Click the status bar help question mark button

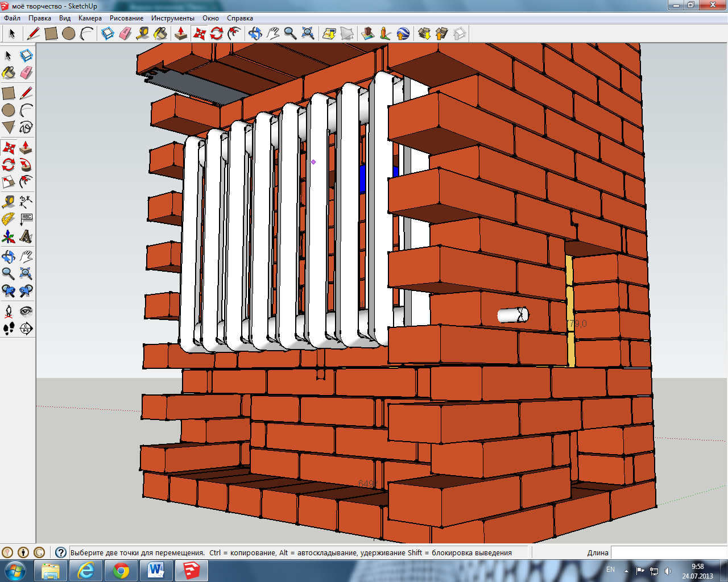61,552
